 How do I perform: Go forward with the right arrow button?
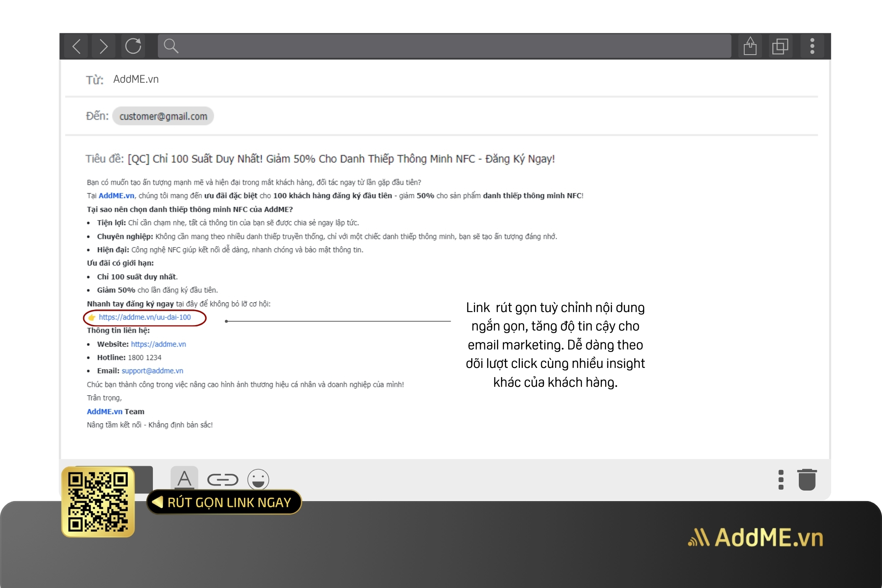click(103, 46)
